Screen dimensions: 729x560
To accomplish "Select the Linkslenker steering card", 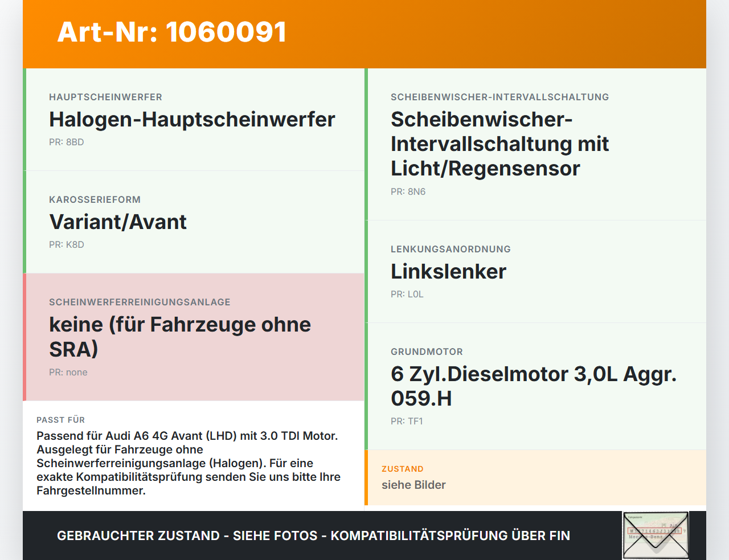I will (x=535, y=272).
